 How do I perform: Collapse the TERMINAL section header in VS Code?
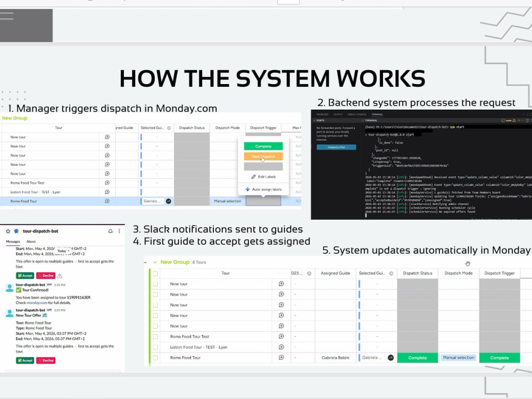(x=363, y=120)
